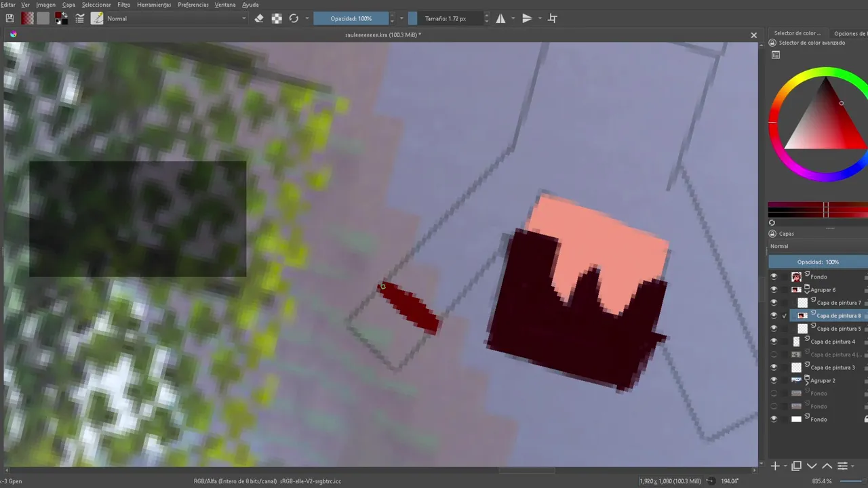The width and height of the screenshot is (868, 488).
Task: Open add-layer type dropdown arrow
Action: (x=785, y=466)
